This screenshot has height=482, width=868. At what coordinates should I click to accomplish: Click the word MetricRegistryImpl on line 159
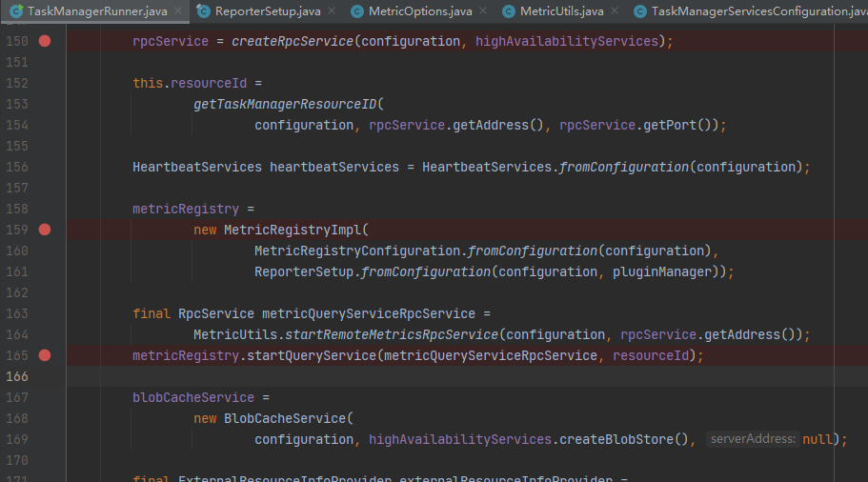(293, 230)
